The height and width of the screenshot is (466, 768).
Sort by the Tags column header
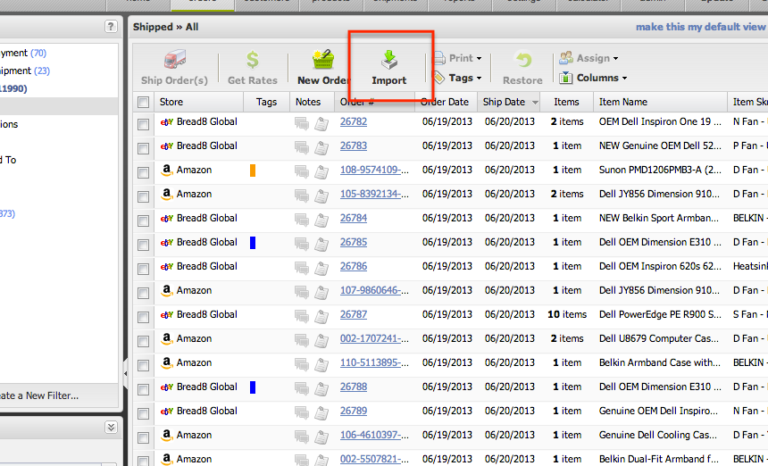point(266,102)
